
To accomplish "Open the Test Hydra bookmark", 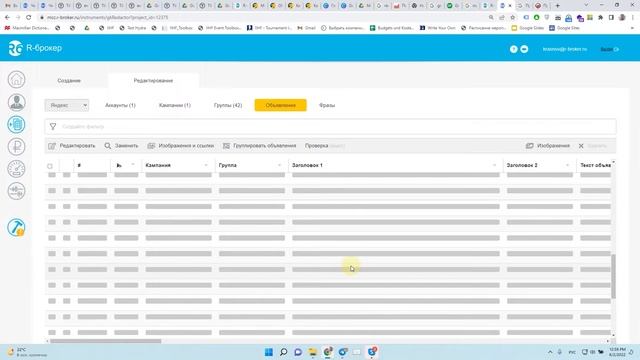I will tap(133, 28).
